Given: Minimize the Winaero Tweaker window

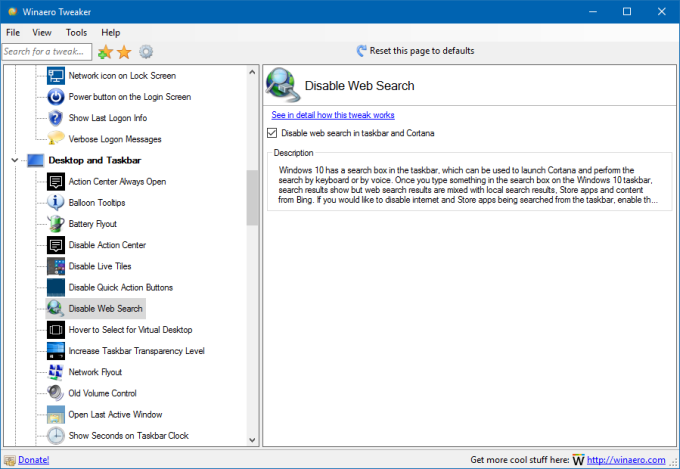Looking at the screenshot, I should (x=593, y=12).
